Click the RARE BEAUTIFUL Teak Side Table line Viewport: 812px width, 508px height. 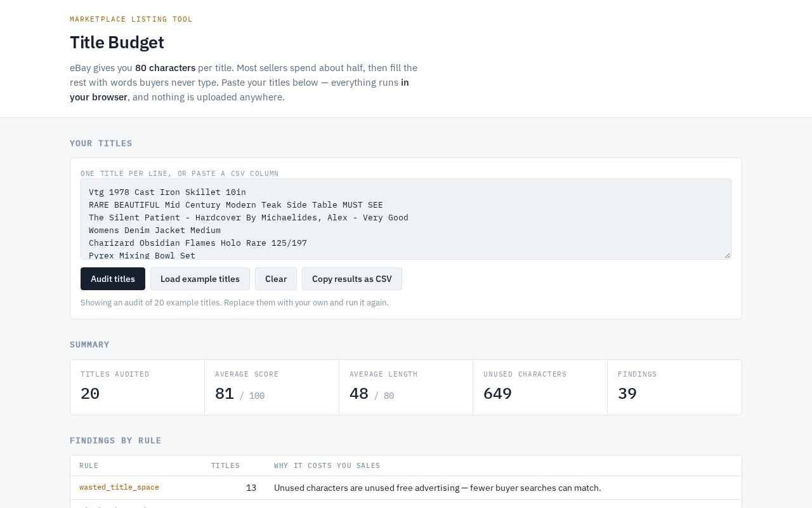236,204
